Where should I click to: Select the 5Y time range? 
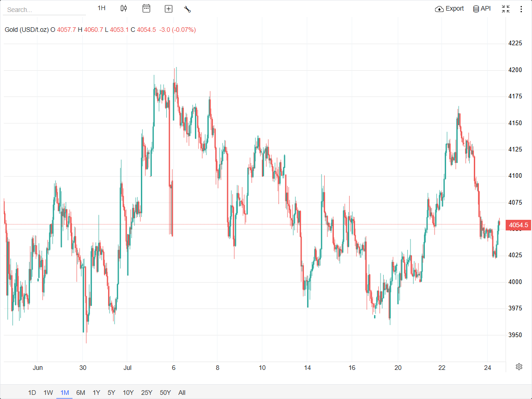111,393
